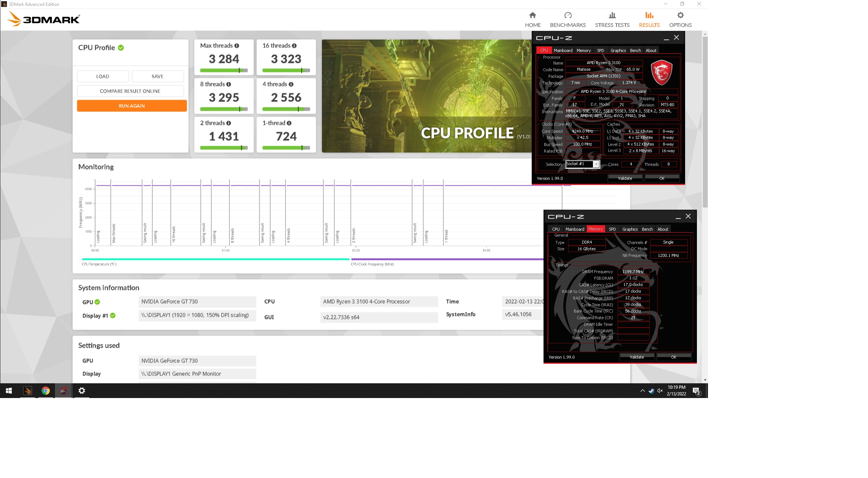
Task: Open Graphics tab in top CPU-Z window
Action: pos(618,50)
